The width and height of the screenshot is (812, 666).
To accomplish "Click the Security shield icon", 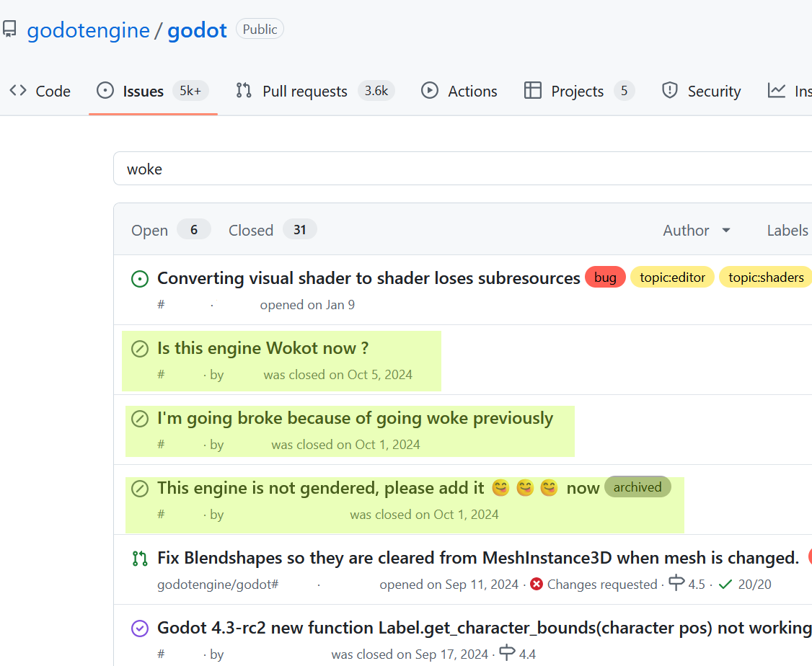I will click(x=670, y=90).
